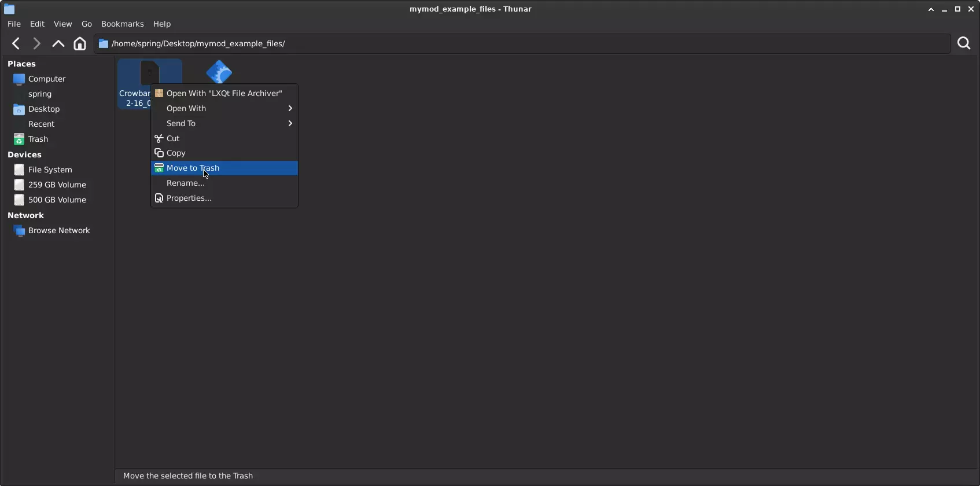The width and height of the screenshot is (980, 486).
Task: Choose Open With submenu entry
Action: (x=224, y=108)
